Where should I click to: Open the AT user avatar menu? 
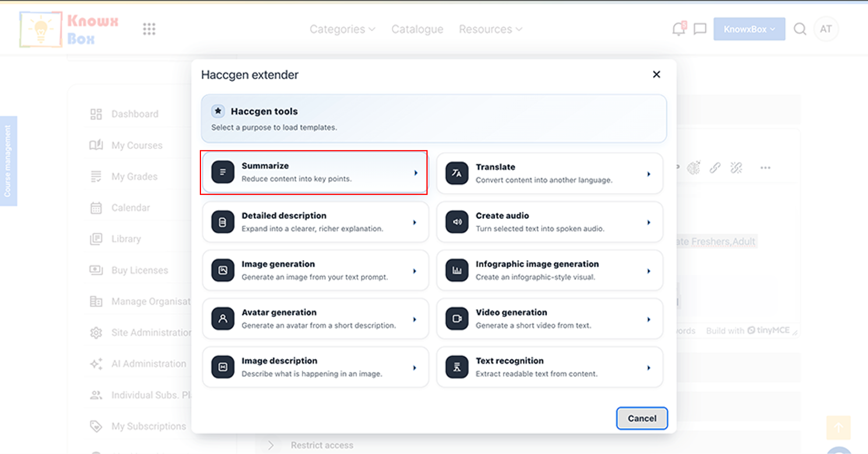tap(826, 29)
